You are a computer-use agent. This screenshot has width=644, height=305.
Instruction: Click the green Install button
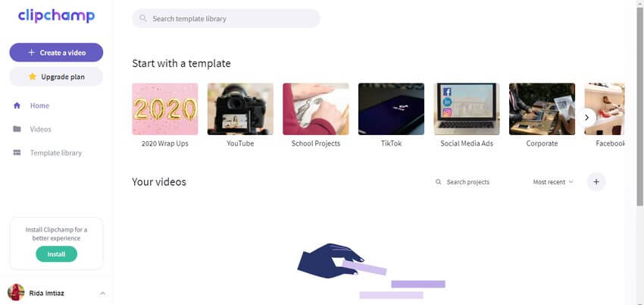coord(56,254)
